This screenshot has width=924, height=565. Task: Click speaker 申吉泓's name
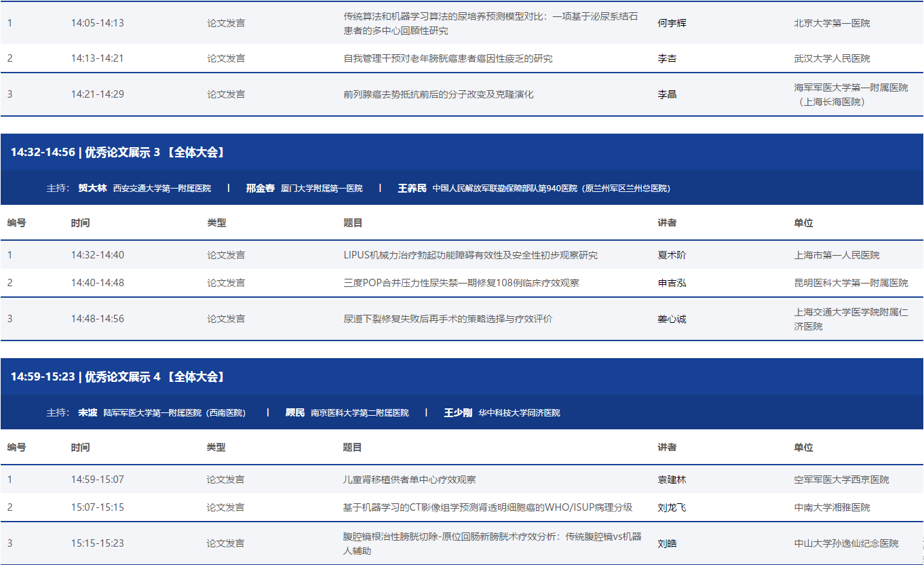tap(672, 283)
